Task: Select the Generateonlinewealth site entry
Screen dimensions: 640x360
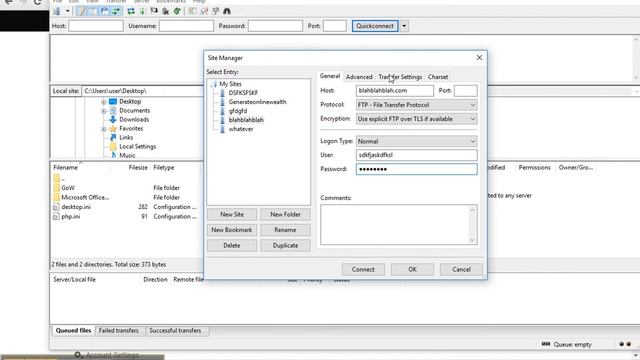Action: tap(257, 102)
